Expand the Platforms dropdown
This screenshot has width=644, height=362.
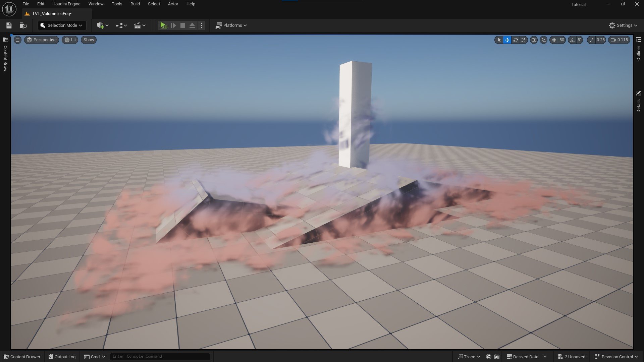[231, 25]
